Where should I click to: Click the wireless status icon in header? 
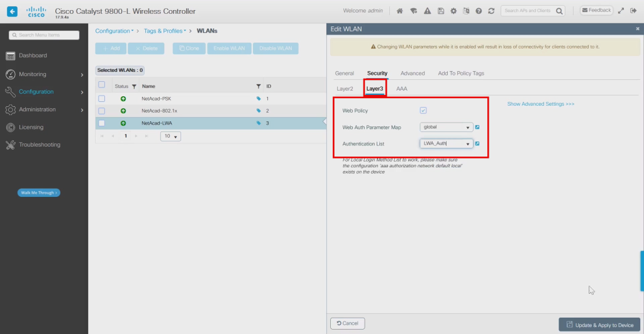(x=414, y=11)
